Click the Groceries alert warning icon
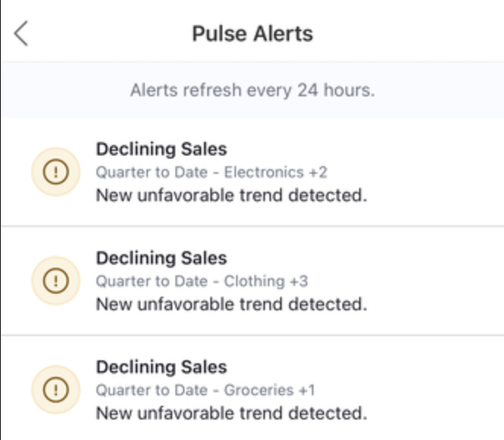The width and height of the screenshot is (504, 440). point(55,390)
